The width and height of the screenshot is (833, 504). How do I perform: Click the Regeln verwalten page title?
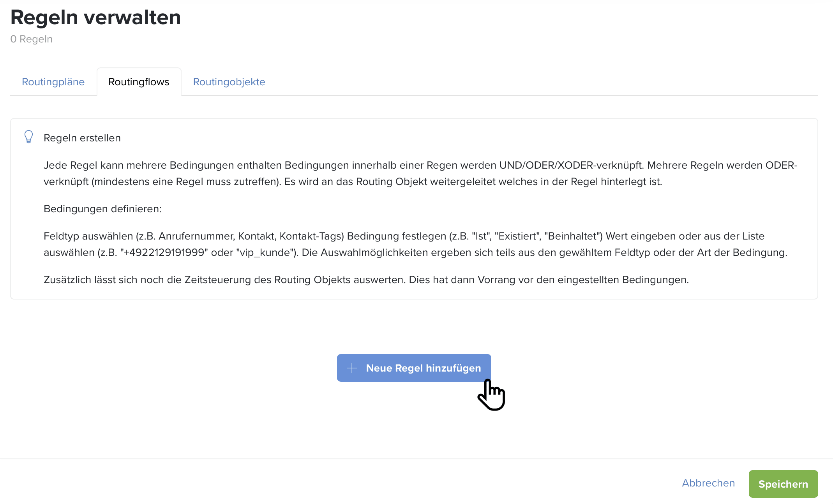tap(95, 18)
